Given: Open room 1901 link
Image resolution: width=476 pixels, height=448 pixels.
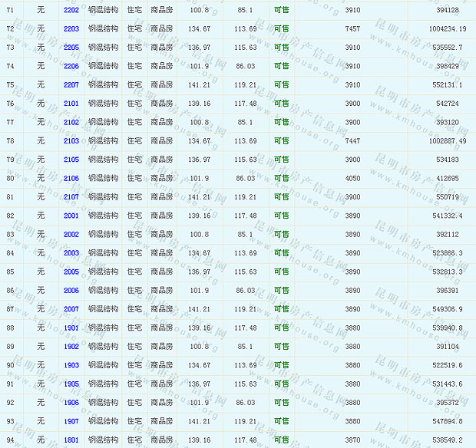Looking at the screenshot, I should click(x=71, y=328).
